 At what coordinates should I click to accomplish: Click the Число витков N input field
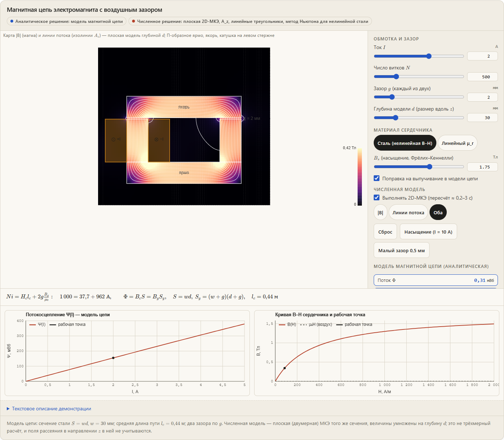pyautogui.click(x=483, y=77)
